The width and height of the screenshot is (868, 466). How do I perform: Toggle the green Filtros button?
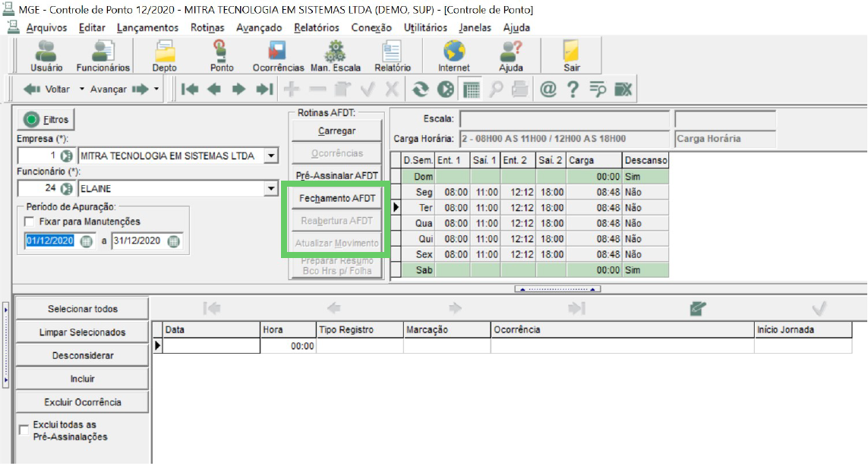46,119
